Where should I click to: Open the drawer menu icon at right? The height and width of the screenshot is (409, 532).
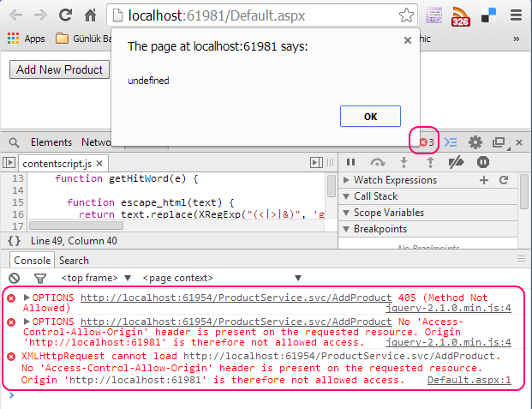pos(521,259)
